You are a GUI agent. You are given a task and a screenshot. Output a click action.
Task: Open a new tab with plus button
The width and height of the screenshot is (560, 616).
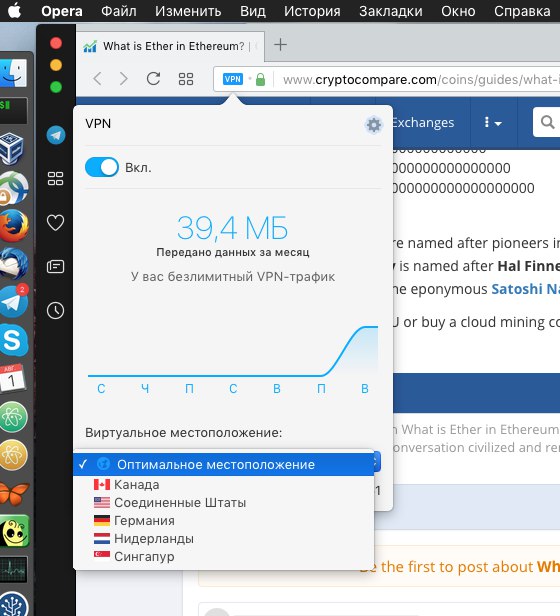click(x=280, y=44)
